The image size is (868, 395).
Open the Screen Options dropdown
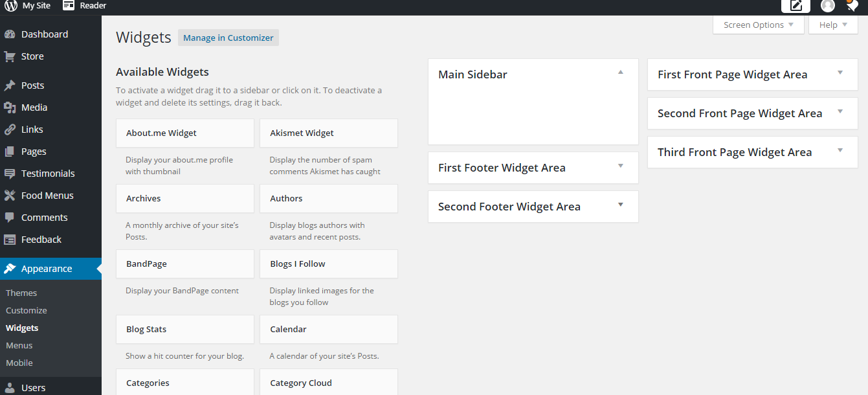pyautogui.click(x=759, y=25)
